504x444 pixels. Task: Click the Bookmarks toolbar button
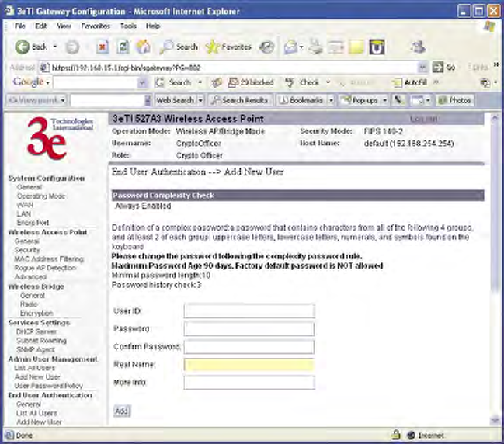(x=301, y=101)
